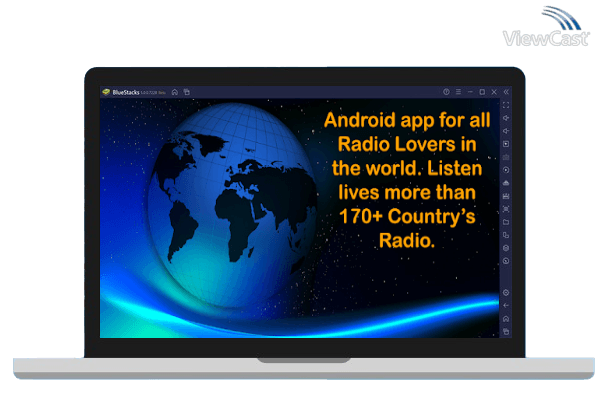Take a screenshot with the sidebar capture icon
Screen dimensions: 602x414
pyautogui.click(x=506, y=209)
